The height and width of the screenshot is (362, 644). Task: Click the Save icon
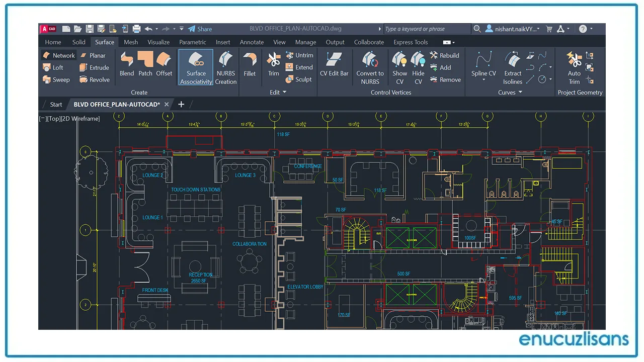90,29
